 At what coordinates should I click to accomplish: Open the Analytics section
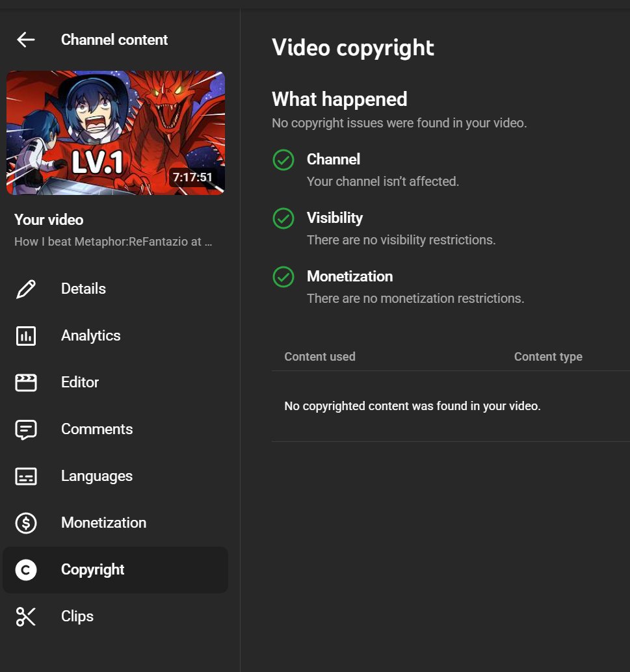(x=115, y=335)
